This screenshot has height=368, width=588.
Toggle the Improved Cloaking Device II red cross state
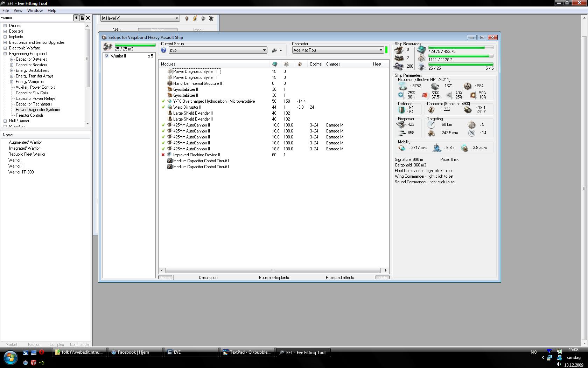tap(163, 155)
